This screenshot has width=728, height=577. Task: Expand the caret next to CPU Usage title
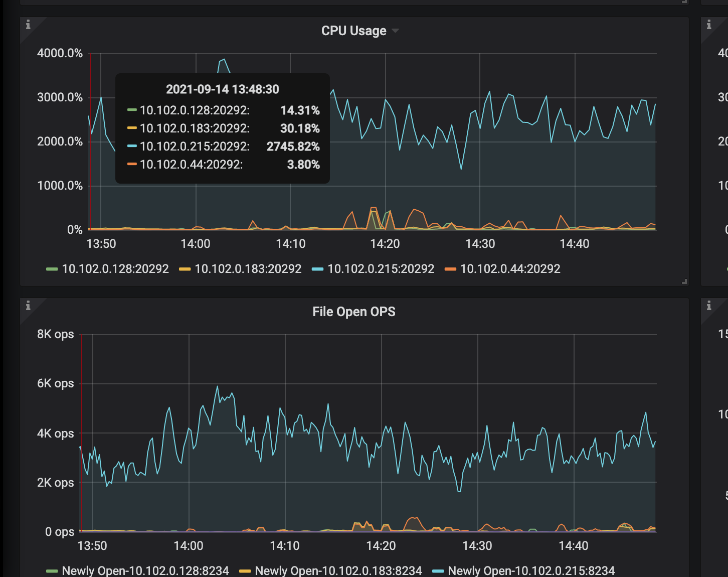396,31
